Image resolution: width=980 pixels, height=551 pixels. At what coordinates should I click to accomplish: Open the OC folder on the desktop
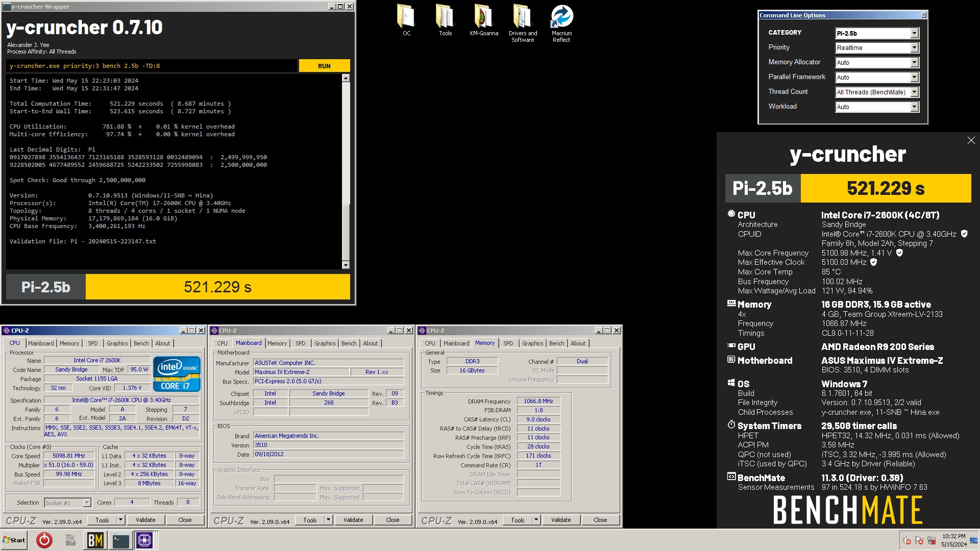(406, 20)
